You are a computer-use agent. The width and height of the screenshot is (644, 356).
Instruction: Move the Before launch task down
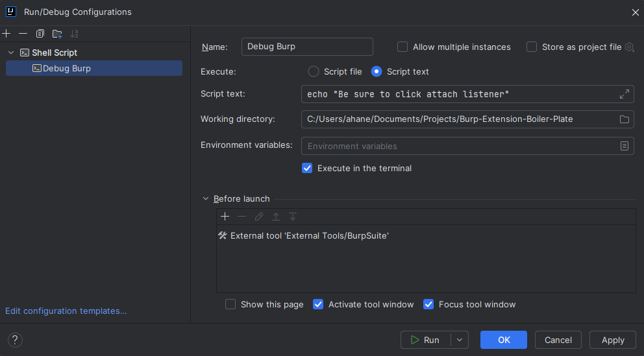292,217
